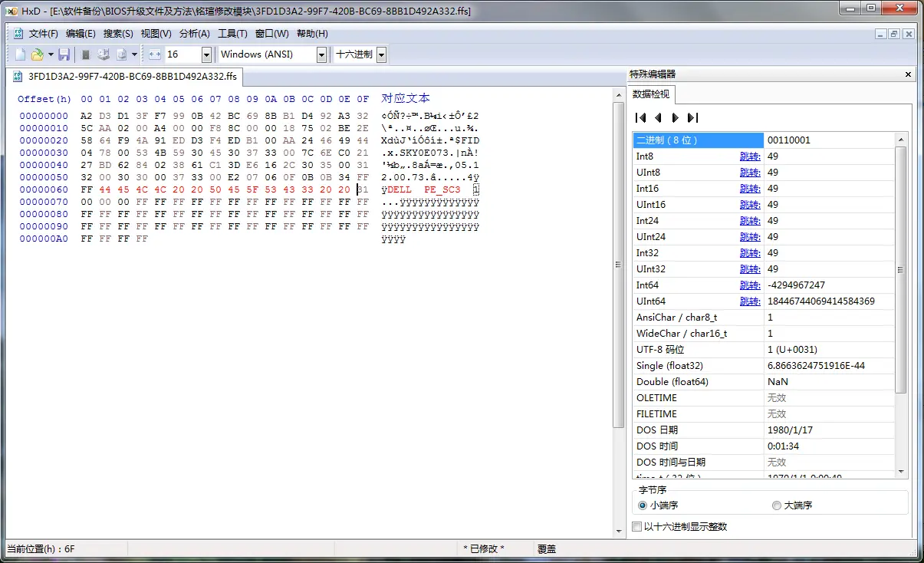
Task: Open dropdown arrow beside open-file icon
Action: (51, 54)
